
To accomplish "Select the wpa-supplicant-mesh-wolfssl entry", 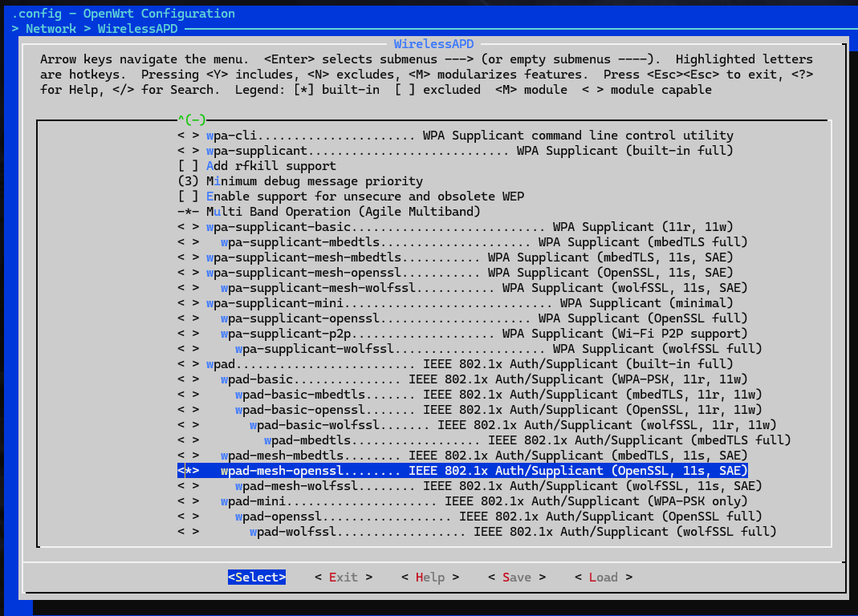I will (462, 288).
